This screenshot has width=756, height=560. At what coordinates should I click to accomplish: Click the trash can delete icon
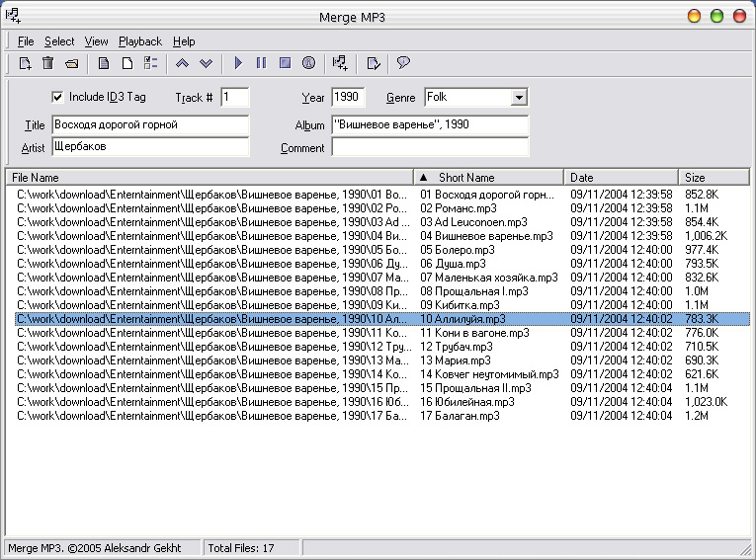click(47, 63)
